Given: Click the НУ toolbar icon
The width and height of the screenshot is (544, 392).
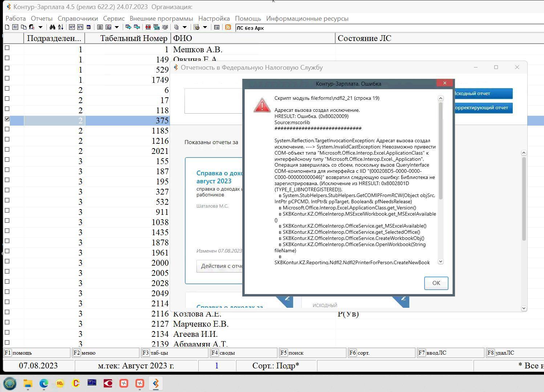Looking at the screenshot, I should click(72, 27).
